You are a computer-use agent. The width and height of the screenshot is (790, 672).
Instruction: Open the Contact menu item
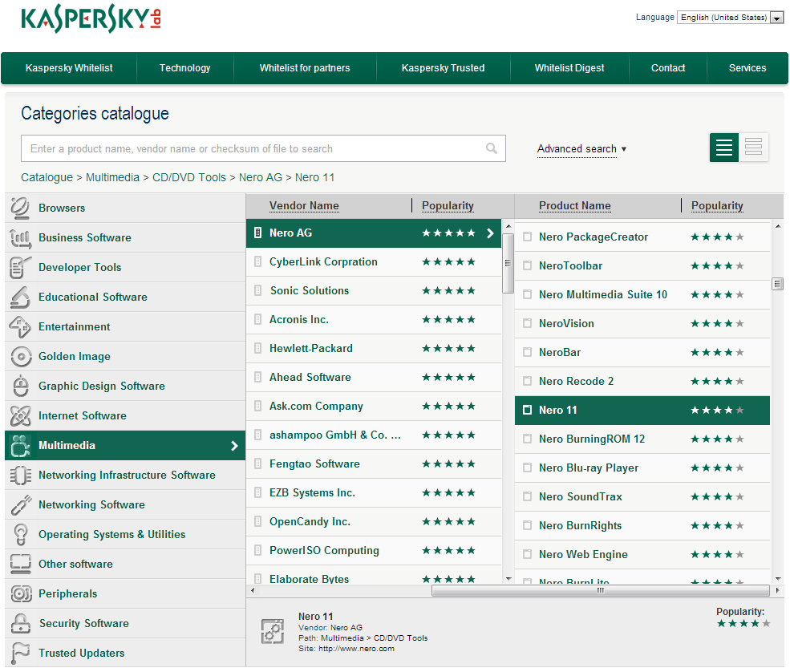[x=668, y=68]
